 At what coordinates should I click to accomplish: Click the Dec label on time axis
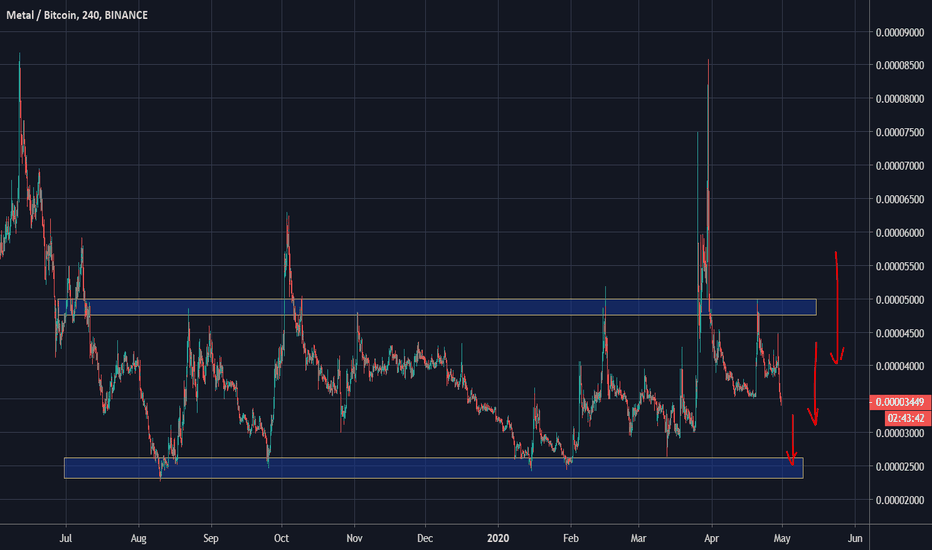click(x=425, y=538)
